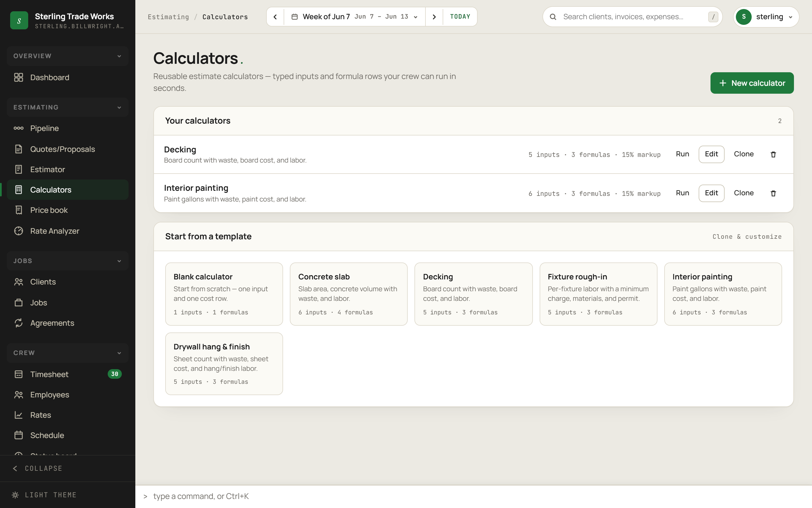
Task: Open the Agreements page
Action: coord(68,323)
